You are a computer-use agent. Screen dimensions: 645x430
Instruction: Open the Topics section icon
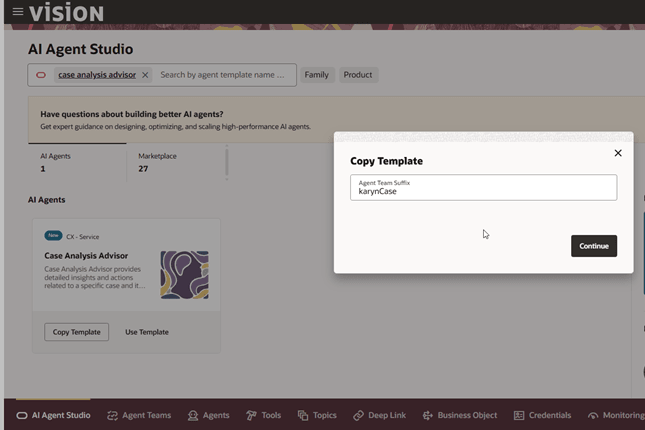point(303,415)
